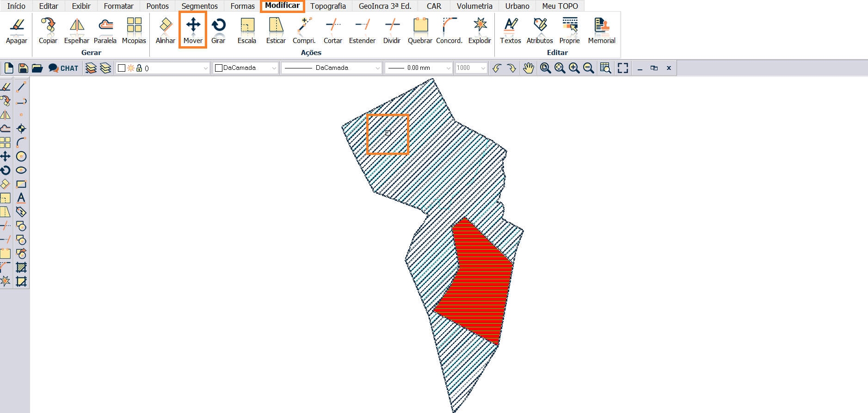The image size is (868, 413).
Task: Expand the layer 0 dropdown
Action: pos(205,68)
